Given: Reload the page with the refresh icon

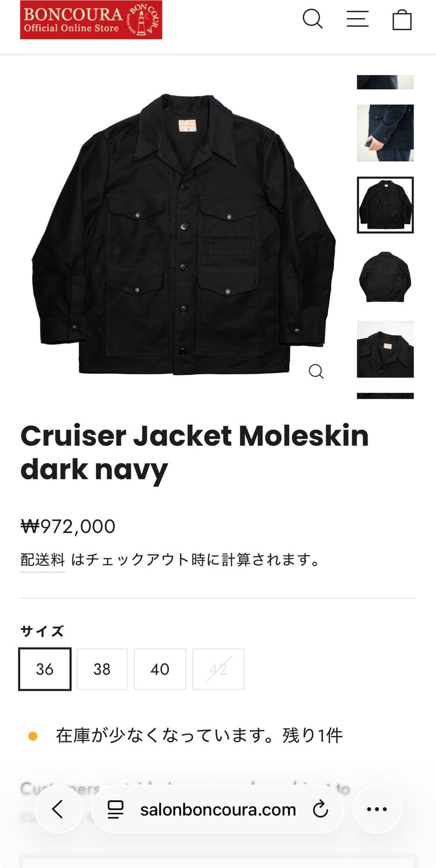Looking at the screenshot, I should pos(320,809).
